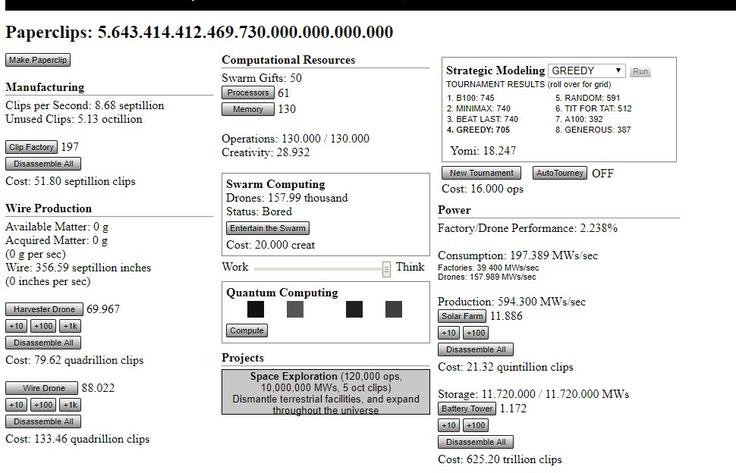Click 'Drones: 157.99 thousand' text

pos(287,198)
